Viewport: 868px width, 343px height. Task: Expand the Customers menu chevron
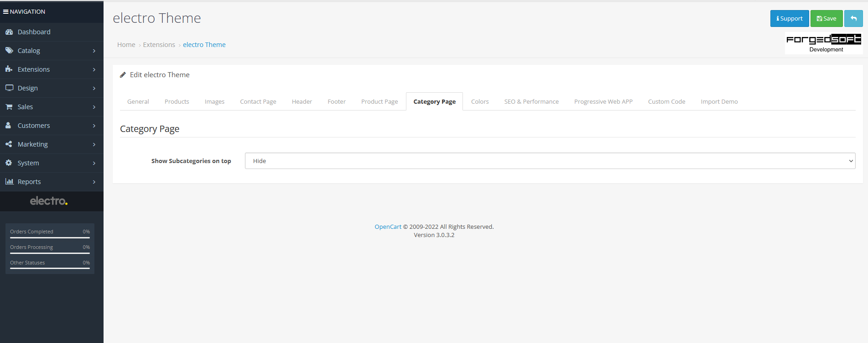(x=94, y=126)
